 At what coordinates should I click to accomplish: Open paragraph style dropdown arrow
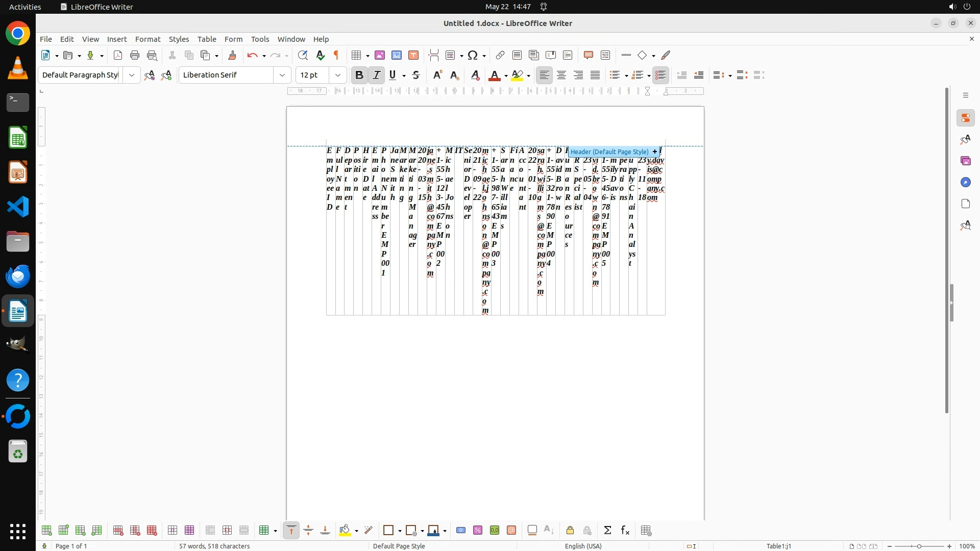pyautogui.click(x=132, y=75)
